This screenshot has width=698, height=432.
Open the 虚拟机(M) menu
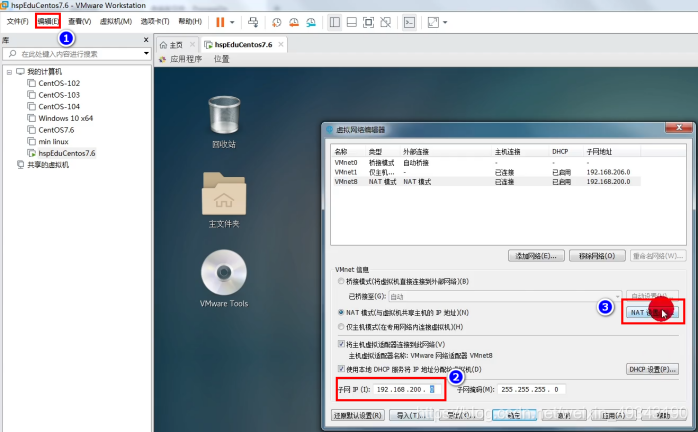pos(116,21)
